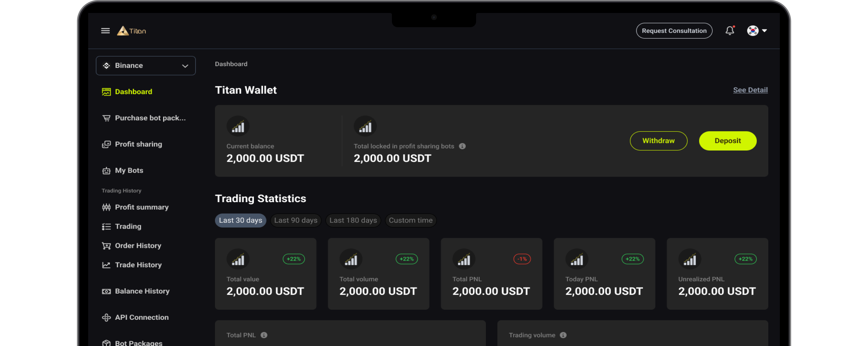The height and width of the screenshot is (346, 868).
Task: Show Total PNL info tooltip
Action: coord(265,335)
